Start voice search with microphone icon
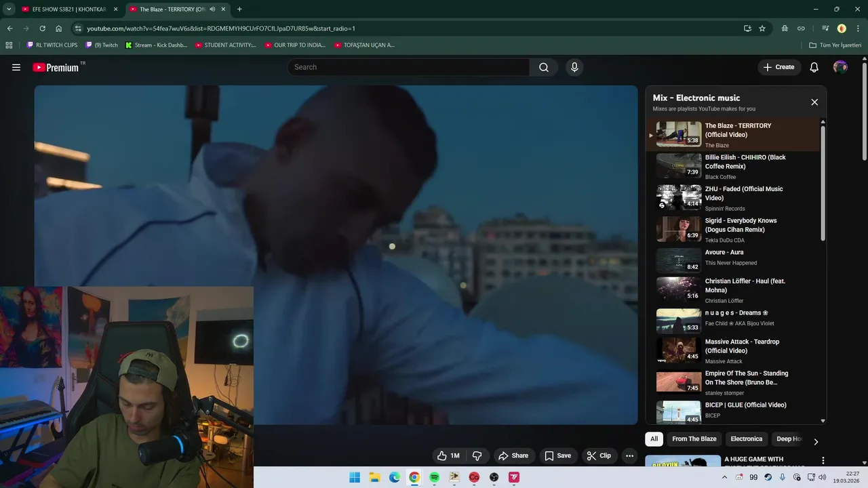The image size is (868, 488). coord(574,67)
